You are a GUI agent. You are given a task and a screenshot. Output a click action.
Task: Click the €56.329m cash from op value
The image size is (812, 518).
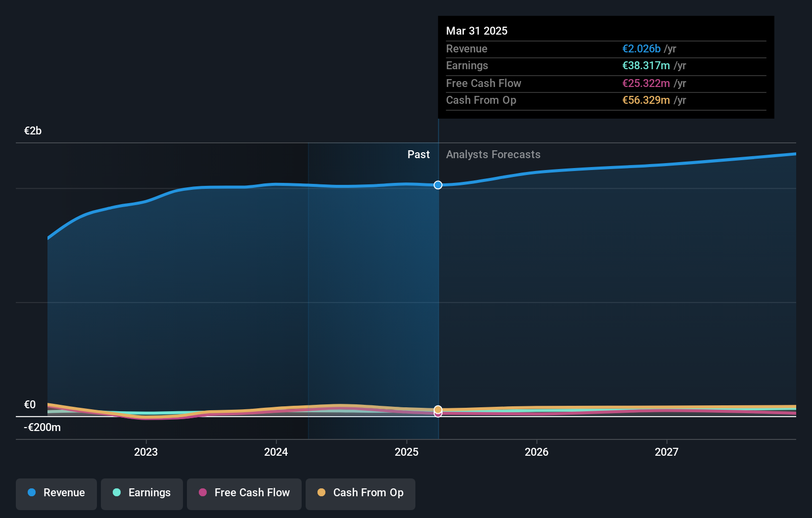[646, 100]
